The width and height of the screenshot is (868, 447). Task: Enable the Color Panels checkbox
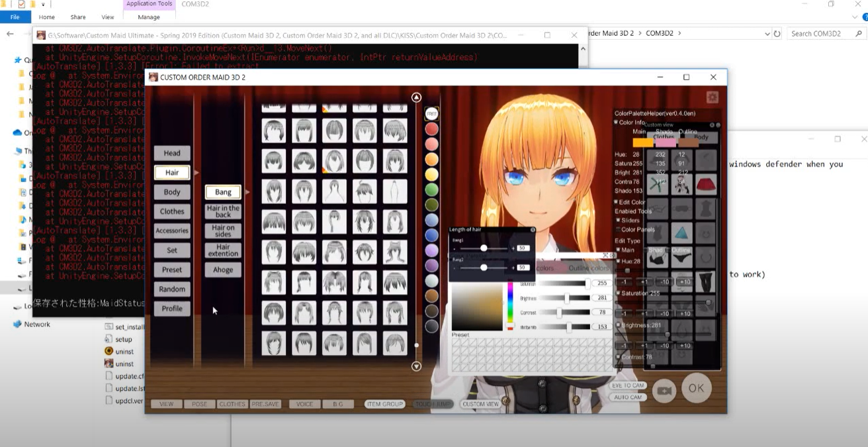(x=619, y=230)
